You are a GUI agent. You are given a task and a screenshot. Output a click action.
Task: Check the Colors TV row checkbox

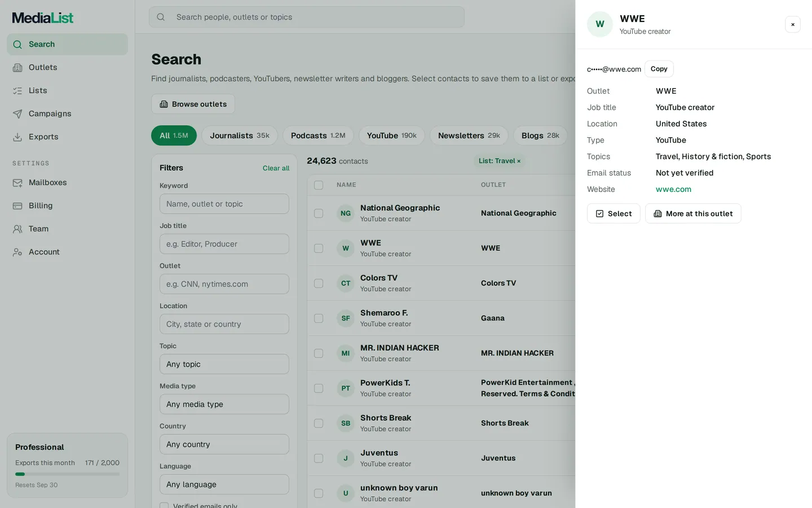tap(319, 283)
